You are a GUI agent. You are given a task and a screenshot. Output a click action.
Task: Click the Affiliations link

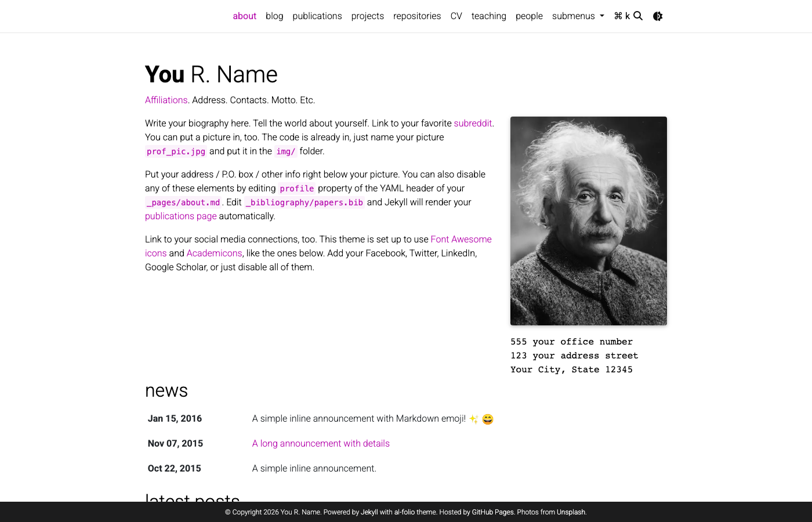tap(166, 100)
